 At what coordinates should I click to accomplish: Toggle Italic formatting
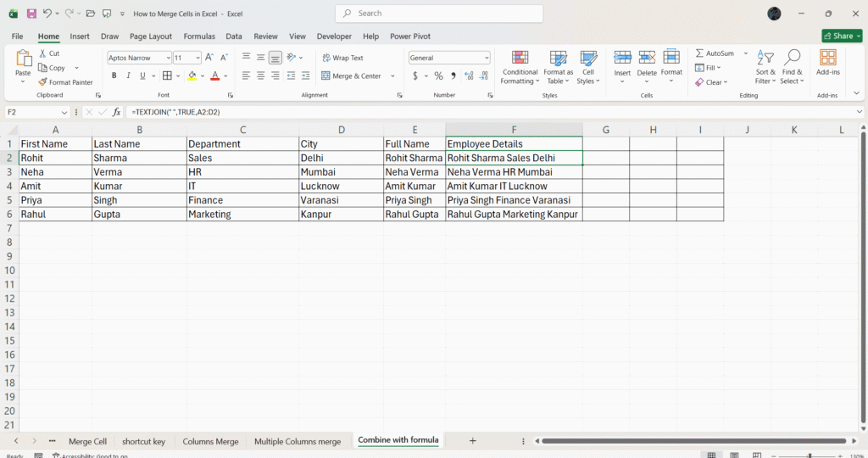coord(129,75)
